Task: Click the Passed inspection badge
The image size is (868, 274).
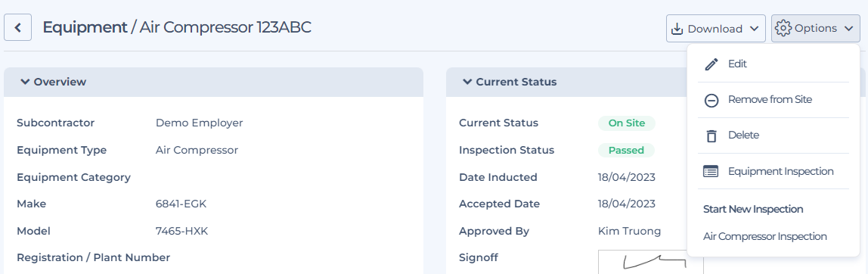Action: pos(626,151)
